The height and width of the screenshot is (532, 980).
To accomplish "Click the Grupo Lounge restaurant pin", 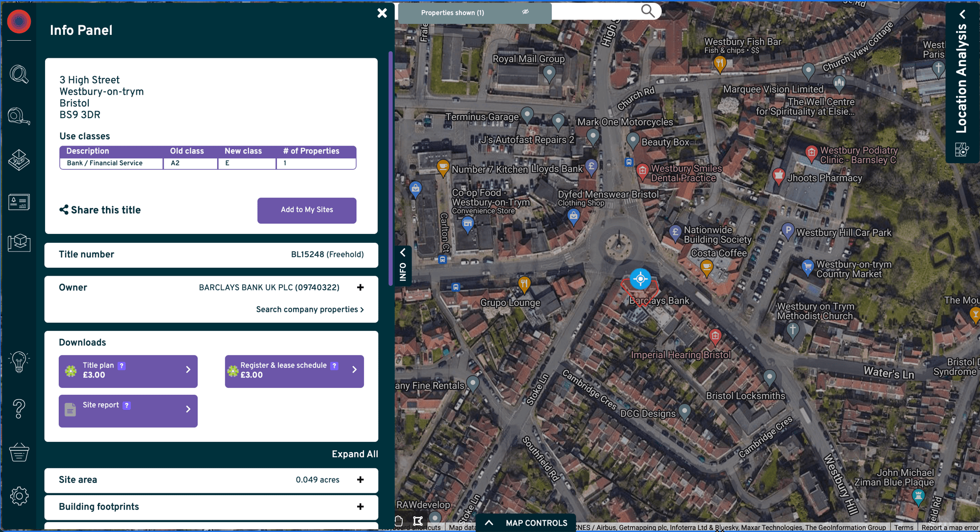I will pyautogui.click(x=524, y=284).
